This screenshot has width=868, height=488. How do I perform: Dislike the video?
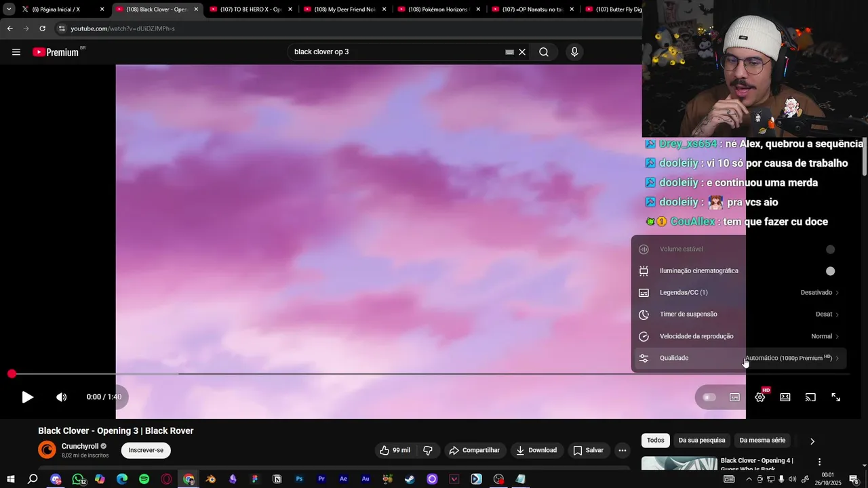tap(428, 450)
